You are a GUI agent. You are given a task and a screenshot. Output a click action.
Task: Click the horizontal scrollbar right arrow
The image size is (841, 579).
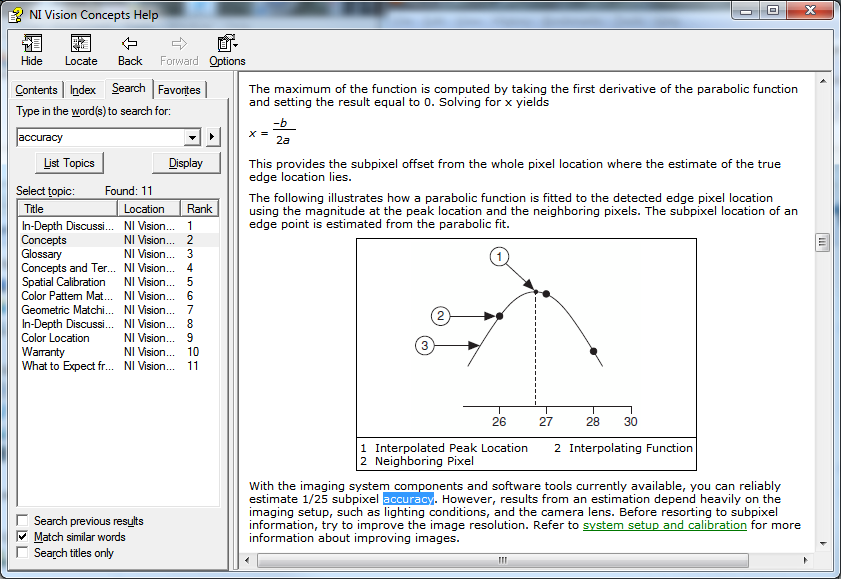point(806,560)
